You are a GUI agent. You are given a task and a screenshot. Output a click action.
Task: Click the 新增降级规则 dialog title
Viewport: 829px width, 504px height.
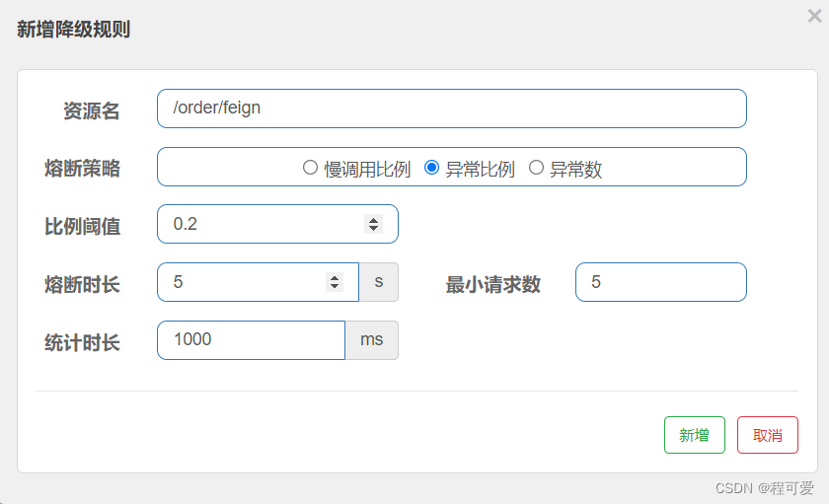[x=73, y=29]
